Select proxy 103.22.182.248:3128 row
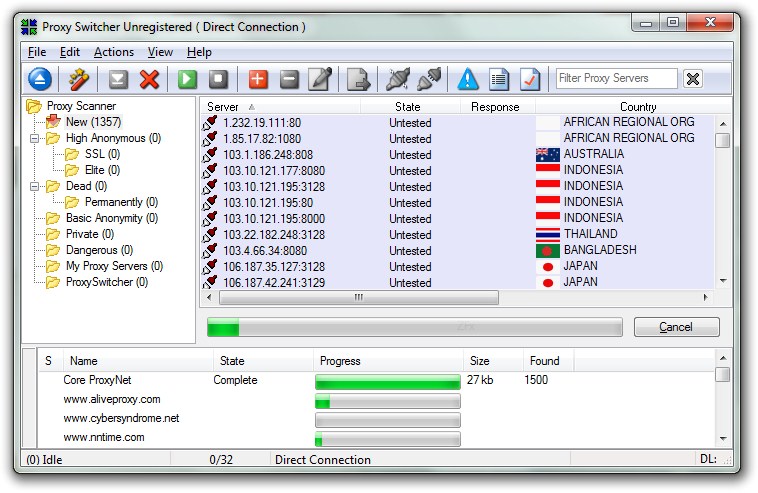Screen dimensions: 758x493 [457, 234]
